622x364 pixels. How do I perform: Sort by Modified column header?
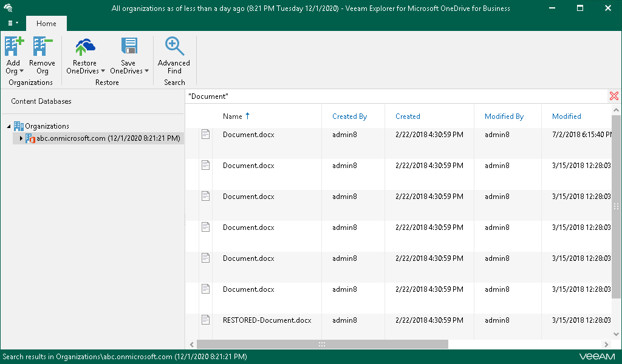(x=566, y=116)
